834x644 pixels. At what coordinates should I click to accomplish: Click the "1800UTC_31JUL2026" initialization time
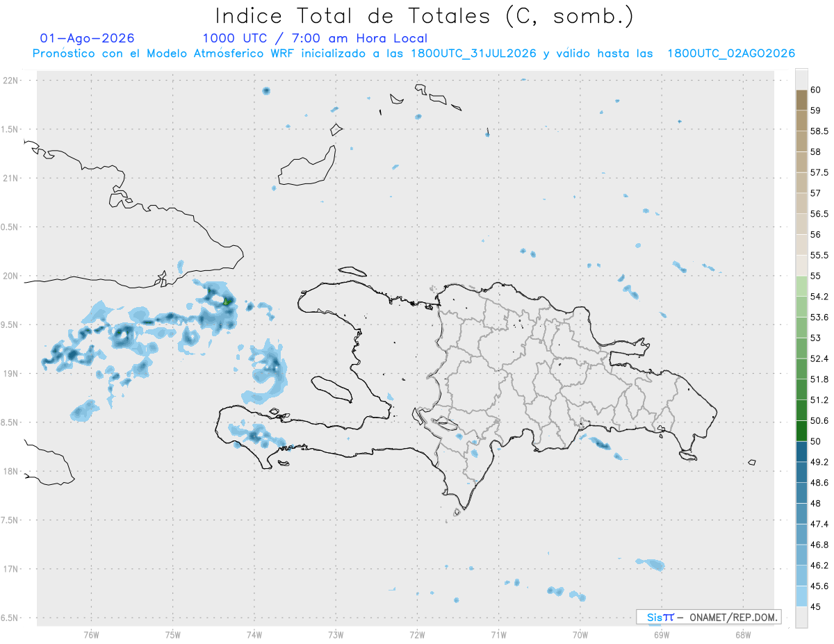474,53
